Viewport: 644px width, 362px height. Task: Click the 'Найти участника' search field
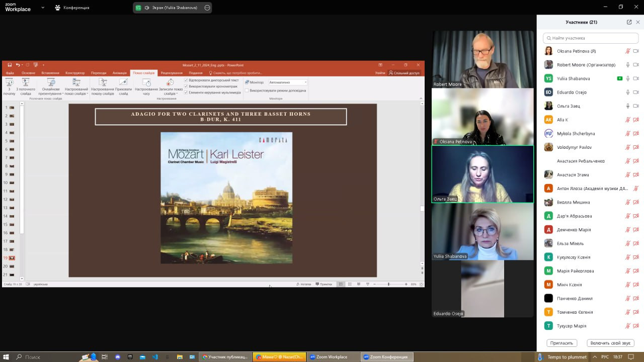(x=591, y=38)
